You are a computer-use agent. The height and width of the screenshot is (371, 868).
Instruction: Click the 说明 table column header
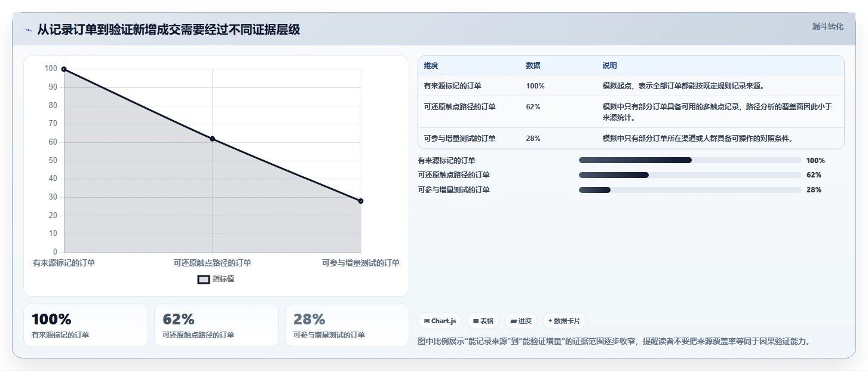[x=610, y=66]
